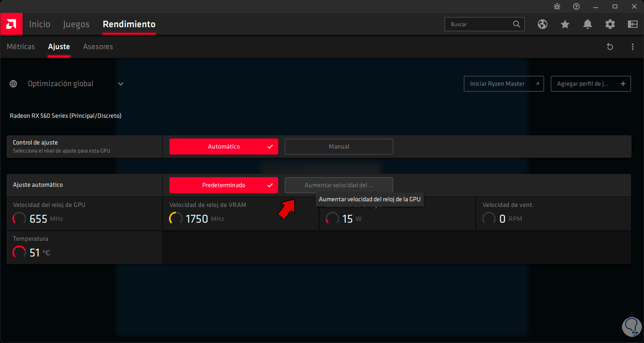The height and width of the screenshot is (343, 644).
Task: Switch to the Juegos tab
Action: click(76, 24)
